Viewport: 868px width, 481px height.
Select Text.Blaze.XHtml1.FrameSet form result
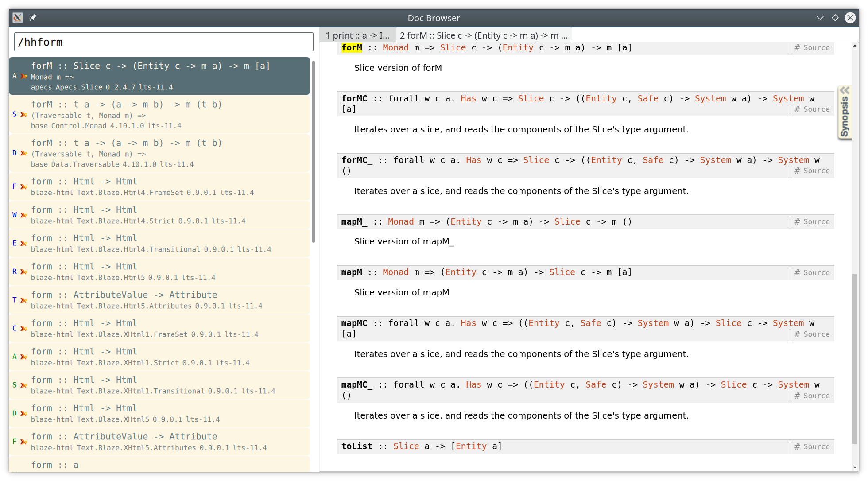tap(159, 328)
